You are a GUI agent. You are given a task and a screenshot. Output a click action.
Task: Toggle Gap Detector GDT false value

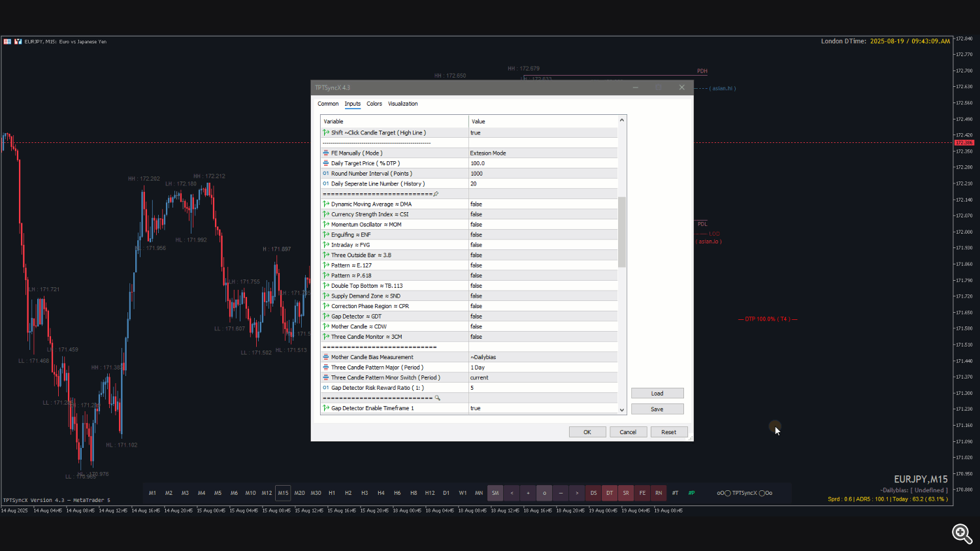click(x=542, y=317)
